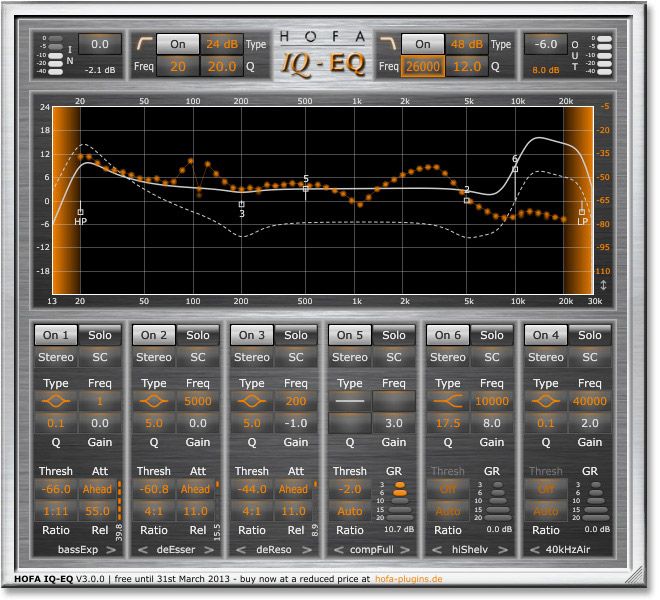660x600 pixels.
Task: Go to next preset after bassExp
Action: coord(111,549)
